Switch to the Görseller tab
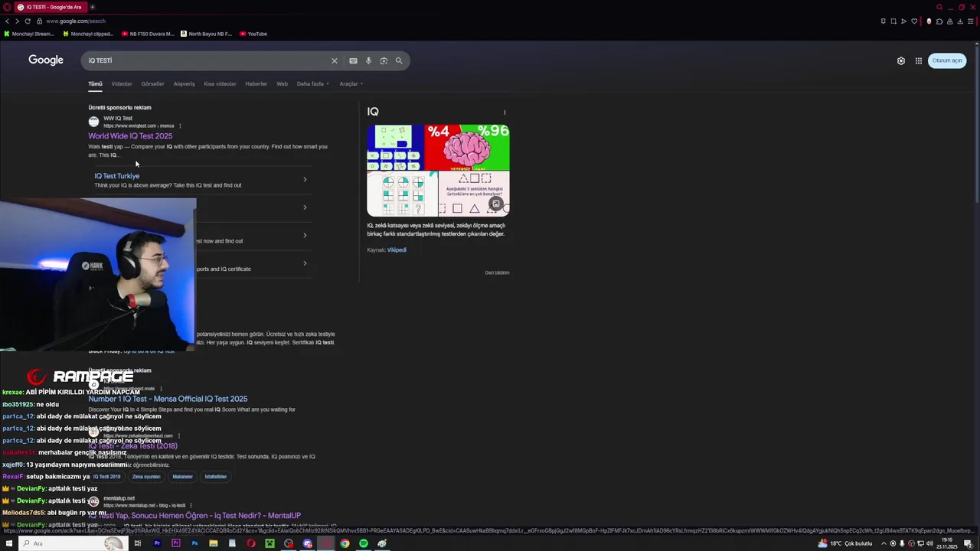The width and height of the screenshot is (980, 551). pyautogui.click(x=152, y=83)
